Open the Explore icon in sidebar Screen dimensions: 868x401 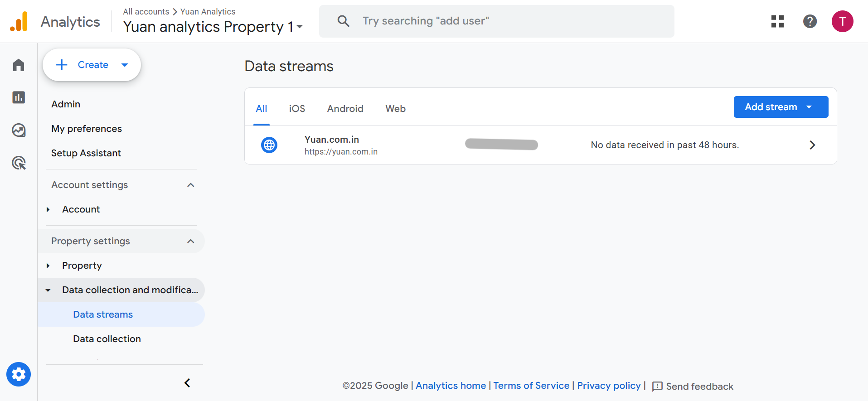click(x=19, y=130)
